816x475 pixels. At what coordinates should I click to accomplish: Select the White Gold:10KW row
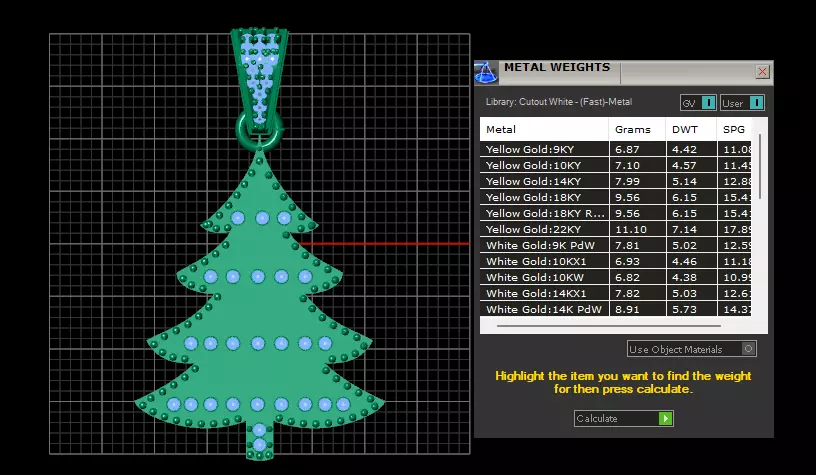pyautogui.click(x=615, y=277)
